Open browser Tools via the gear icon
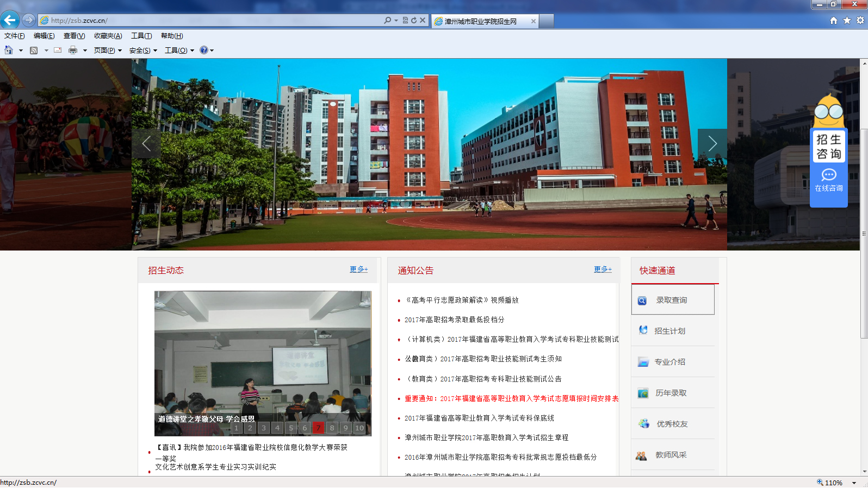This screenshot has height=488, width=868. 860,21
